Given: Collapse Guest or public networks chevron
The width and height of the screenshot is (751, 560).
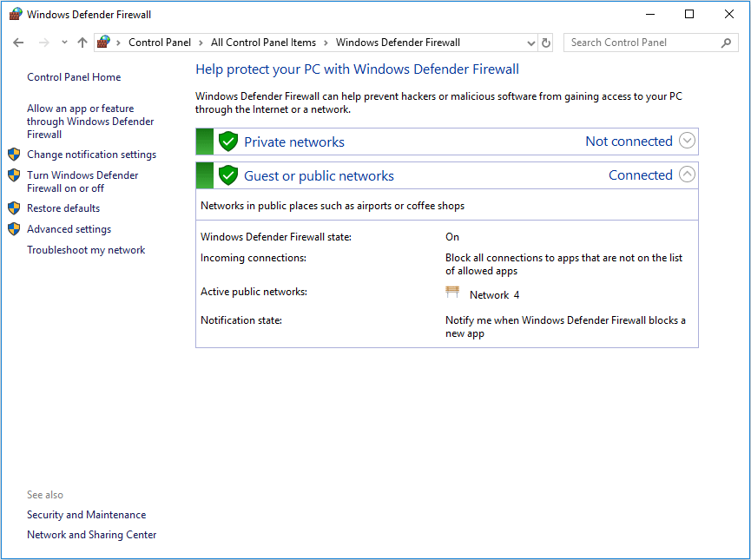Looking at the screenshot, I should pos(687,175).
